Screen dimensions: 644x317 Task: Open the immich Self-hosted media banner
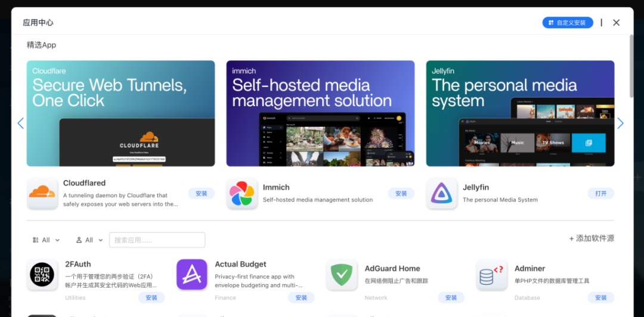pyautogui.click(x=320, y=113)
